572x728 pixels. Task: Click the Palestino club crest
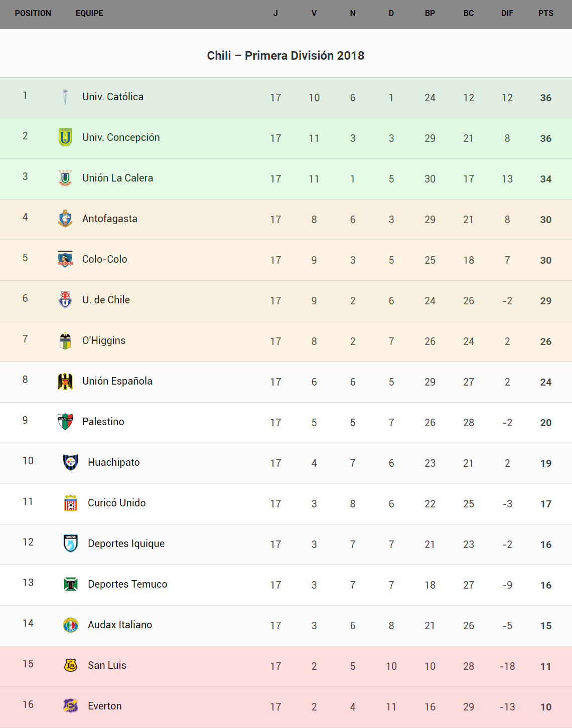[65, 422]
